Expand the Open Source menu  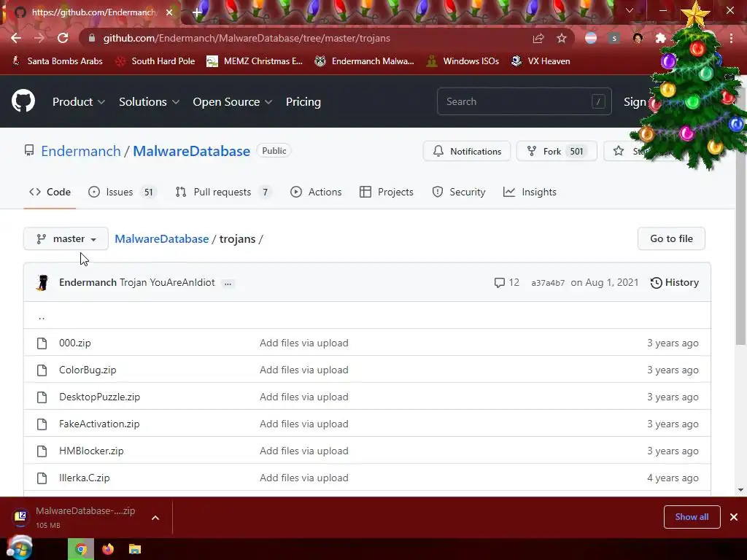coord(233,102)
